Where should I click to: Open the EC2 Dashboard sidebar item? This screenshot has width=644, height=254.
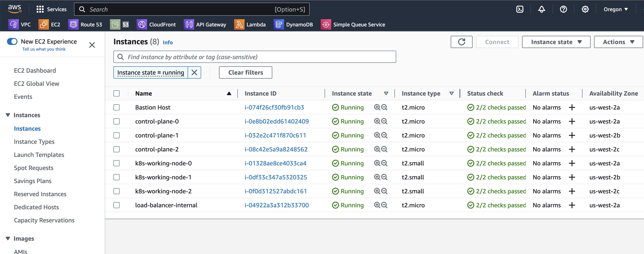[x=35, y=70]
